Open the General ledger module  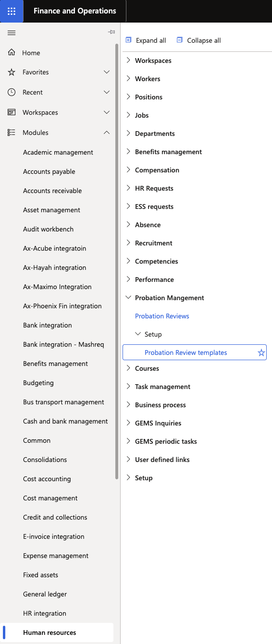45,594
